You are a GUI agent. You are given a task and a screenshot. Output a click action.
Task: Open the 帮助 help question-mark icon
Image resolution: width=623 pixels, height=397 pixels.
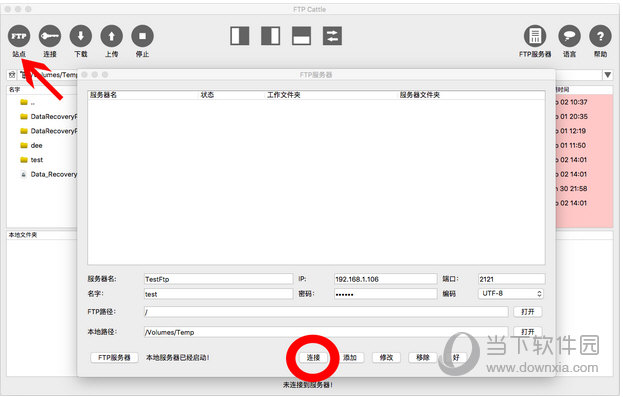[600, 36]
